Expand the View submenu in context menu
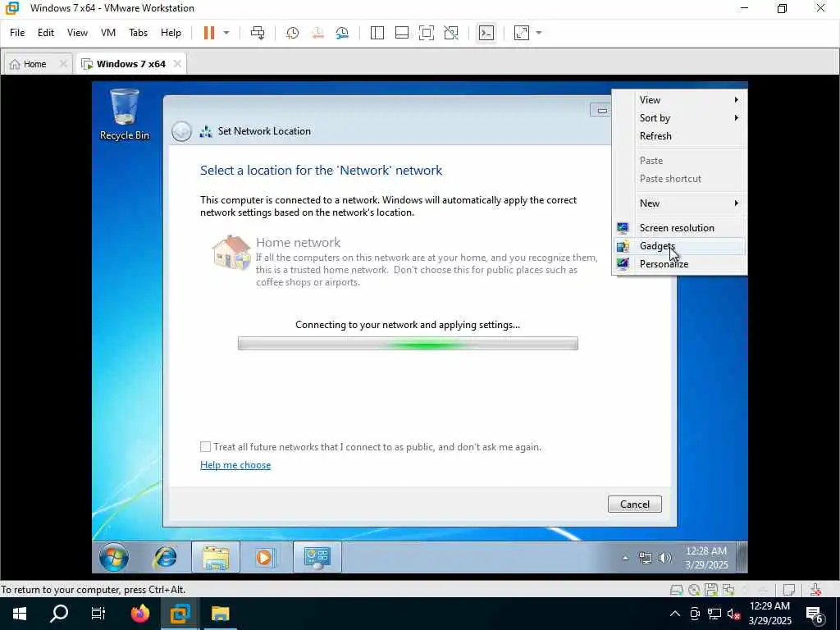Image resolution: width=840 pixels, height=630 pixels. [679, 99]
